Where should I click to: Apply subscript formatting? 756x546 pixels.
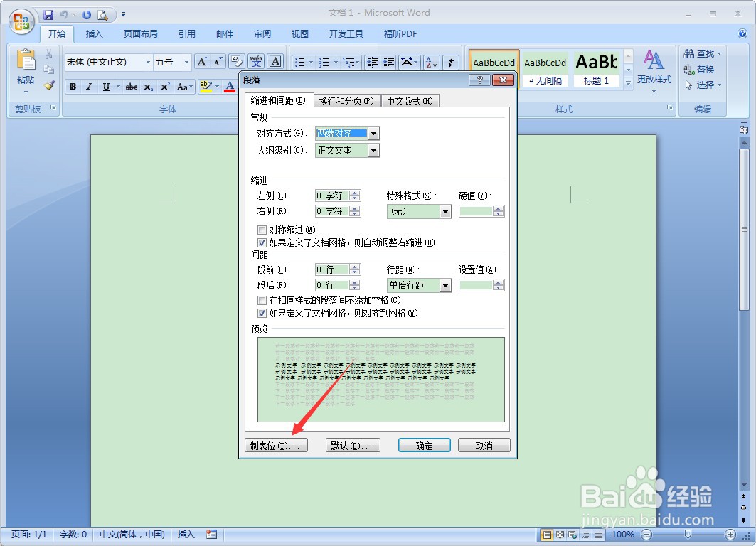point(149,87)
